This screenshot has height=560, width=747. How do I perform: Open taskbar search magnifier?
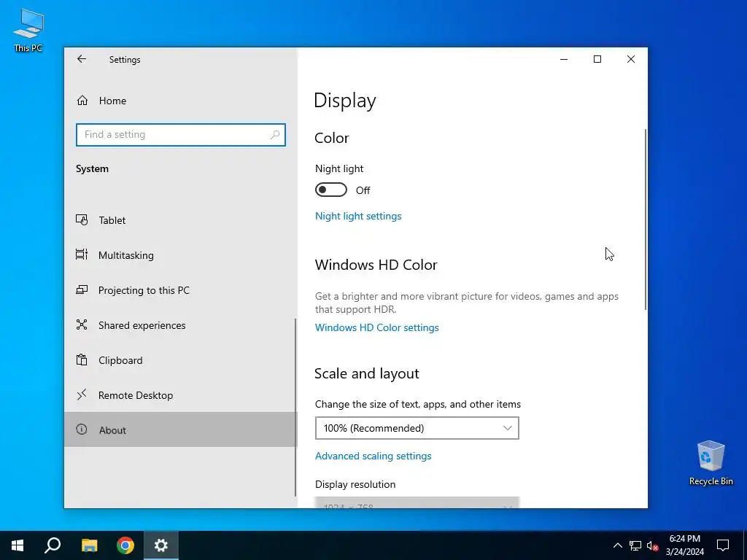53,545
